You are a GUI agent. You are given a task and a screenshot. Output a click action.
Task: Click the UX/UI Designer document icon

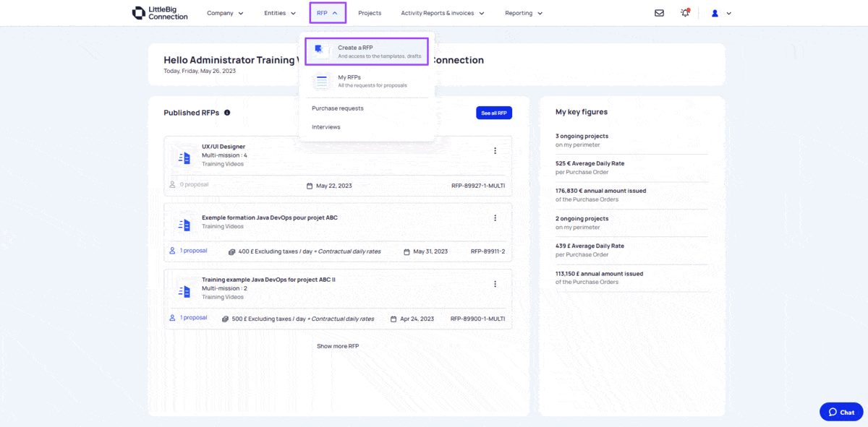coord(184,158)
